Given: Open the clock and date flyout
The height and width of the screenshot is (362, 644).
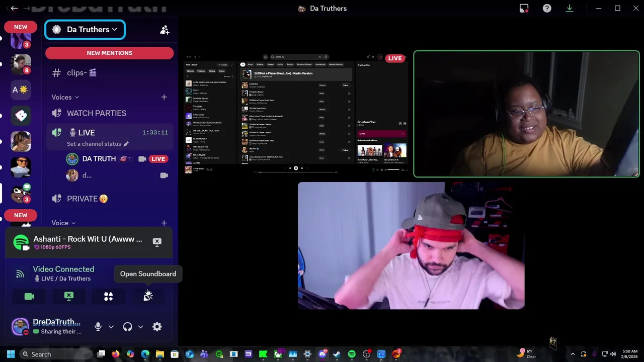Looking at the screenshot, I should click(x=629, y=354).
